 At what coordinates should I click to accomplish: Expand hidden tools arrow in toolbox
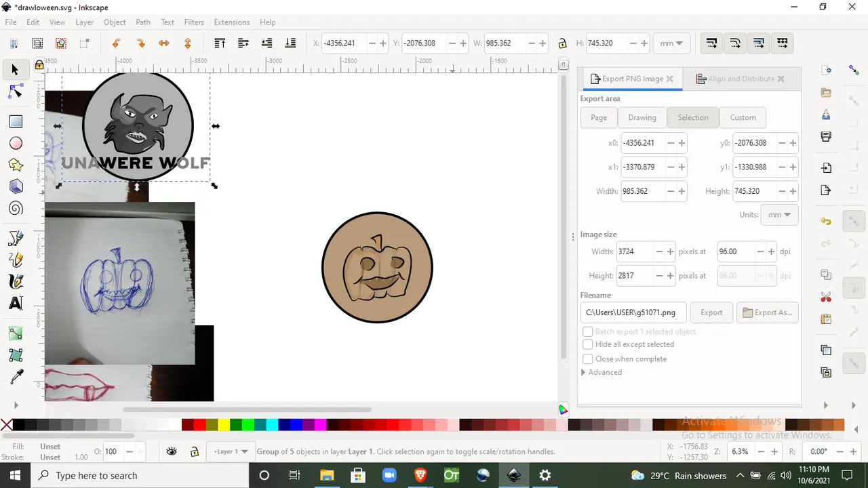(x=16, y=405)
